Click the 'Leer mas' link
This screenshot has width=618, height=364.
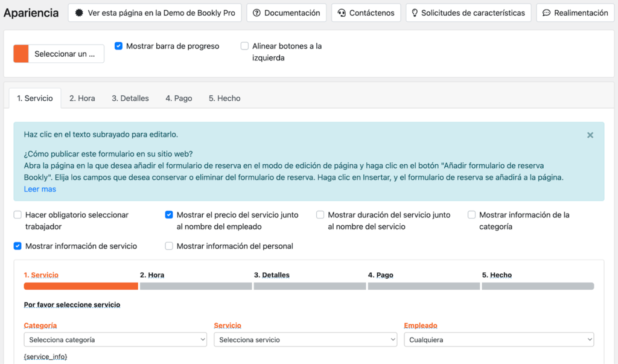(39, 188)
